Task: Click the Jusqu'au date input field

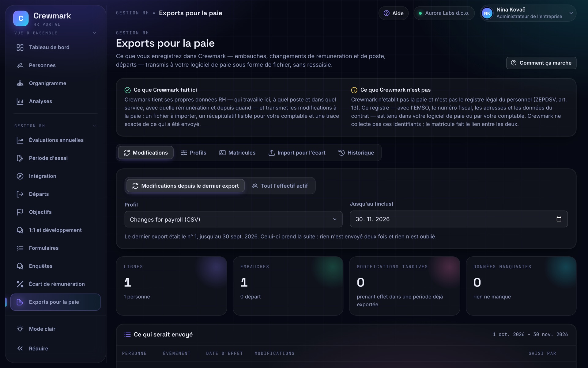Action: pyautogui.click(x=459, y=219)
